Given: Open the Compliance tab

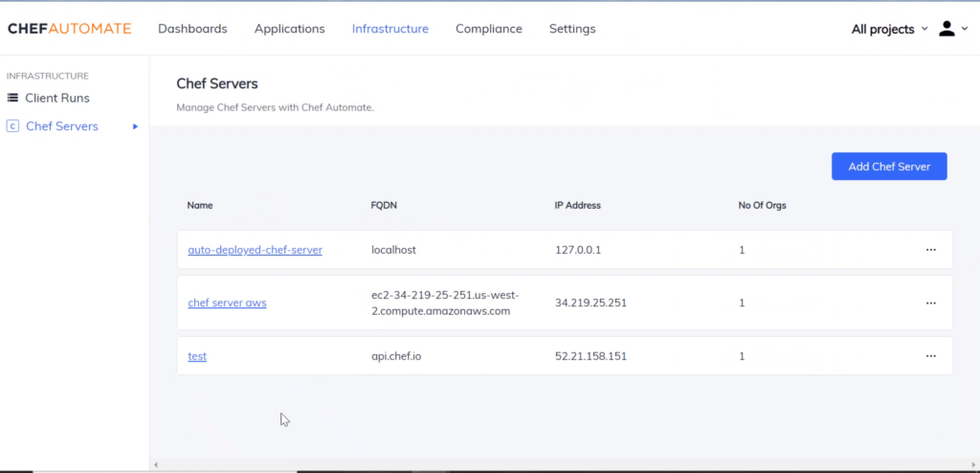Looking at the screenshot, I should click(488, 29).
